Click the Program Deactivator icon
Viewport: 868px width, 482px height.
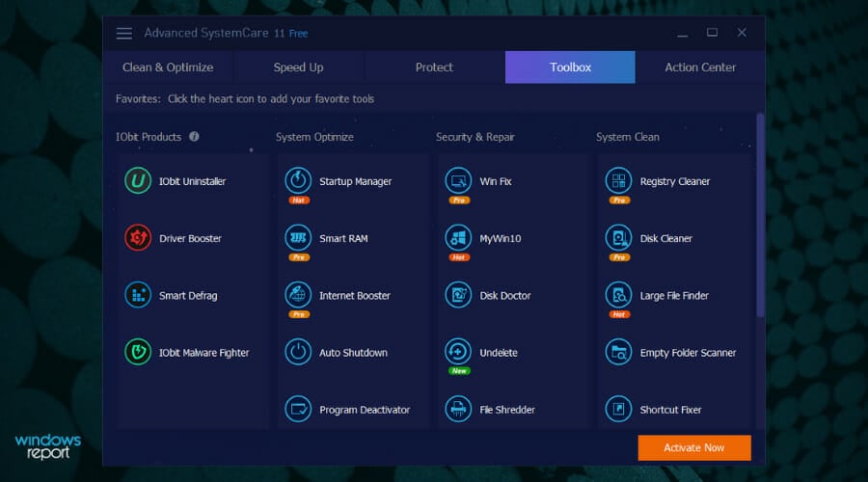[298, 409]
